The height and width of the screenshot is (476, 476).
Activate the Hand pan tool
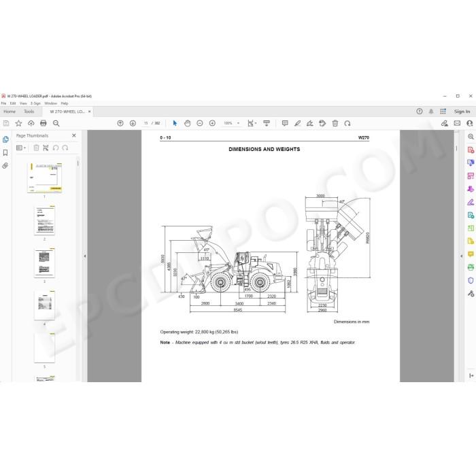point(187,123)
